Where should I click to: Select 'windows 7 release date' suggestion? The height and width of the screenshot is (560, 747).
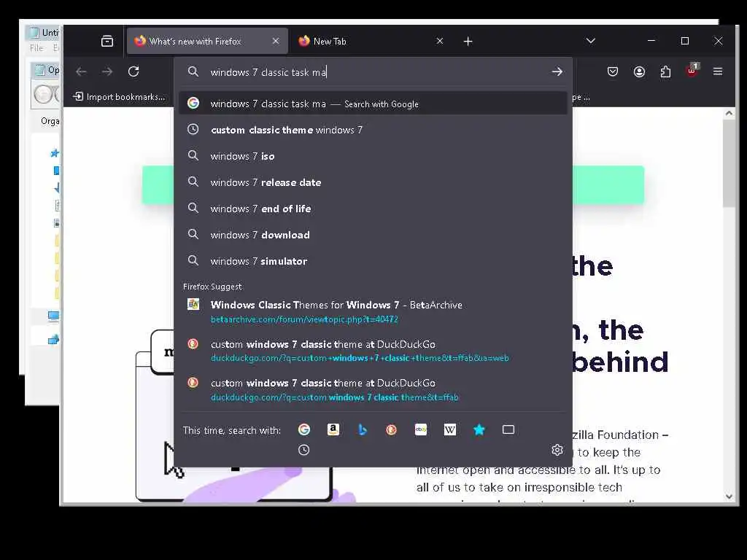[x=373, y=182]
